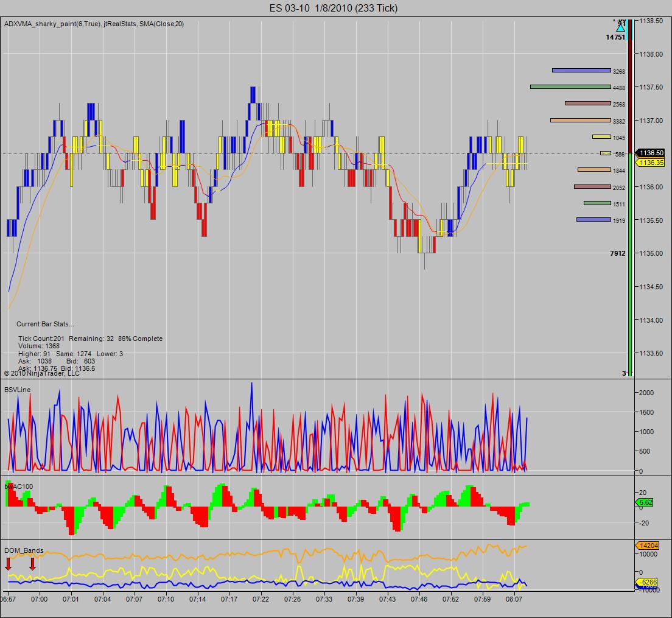Select the volume profile bar labeled 2568
The height and width of the screenshot is (618, 672).
(587, 104)
